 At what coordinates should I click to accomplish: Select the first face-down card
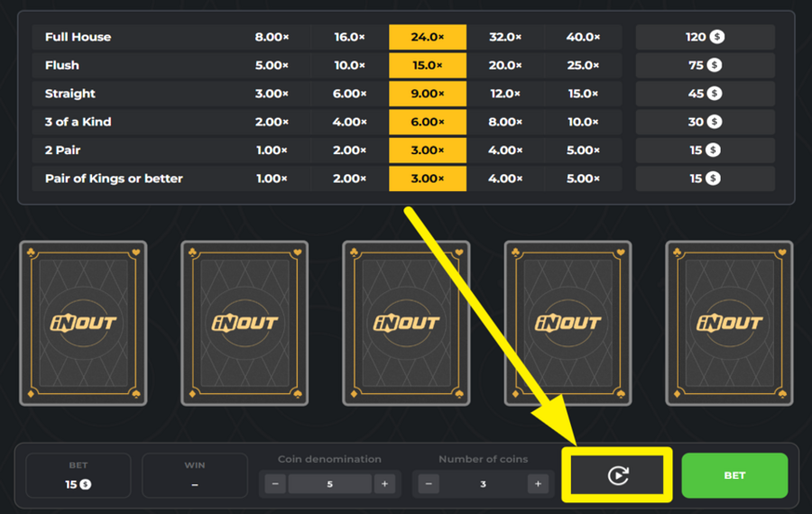pos(83,323)
